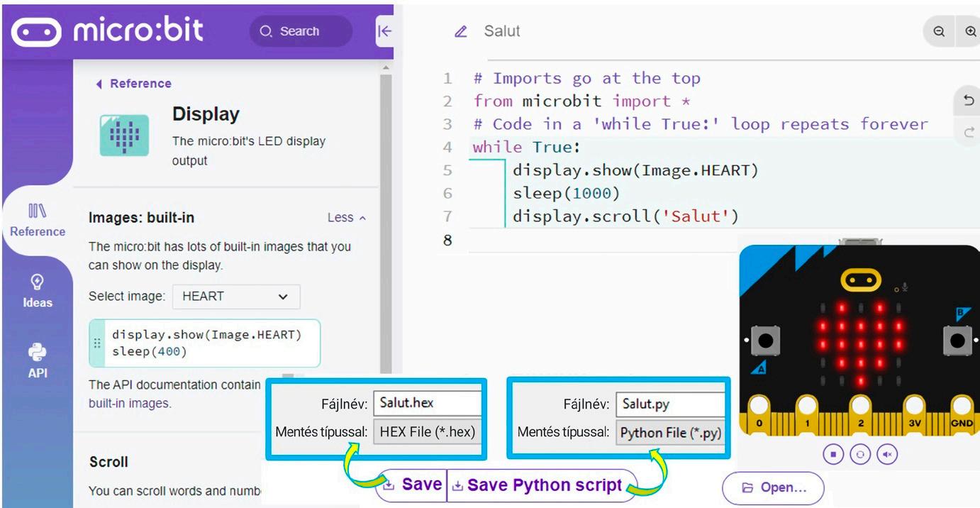
Task: Open the Reference sidebar tab
Action: [x=38, y=220]
